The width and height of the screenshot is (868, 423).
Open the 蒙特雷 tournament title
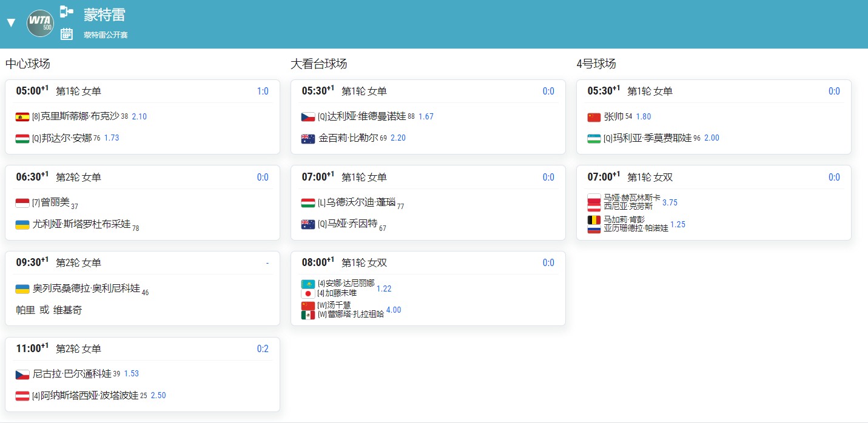coord(105,14)
